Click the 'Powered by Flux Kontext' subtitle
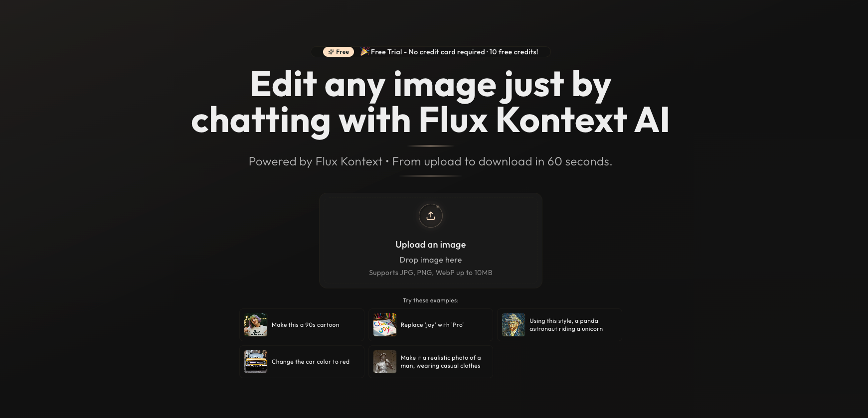The height and width of the screenshot is (418, 868). tap(431, 161)
